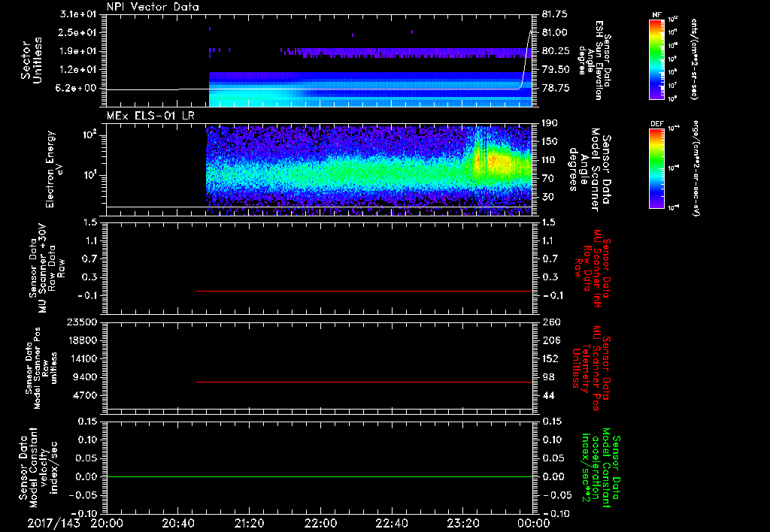The image size is (770, 532).
Task: Click the green 'Model Constant acceleration' label
Action: (x=600, y=469)
